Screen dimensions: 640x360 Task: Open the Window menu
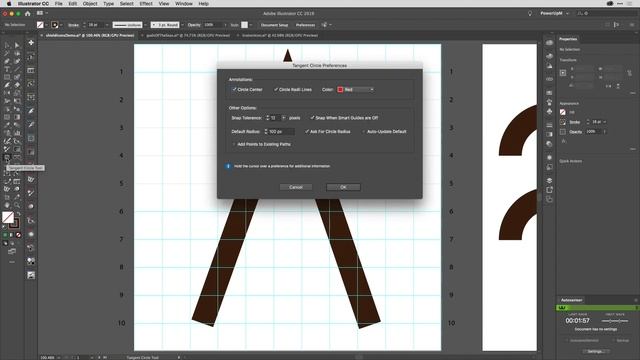(184, 4)
